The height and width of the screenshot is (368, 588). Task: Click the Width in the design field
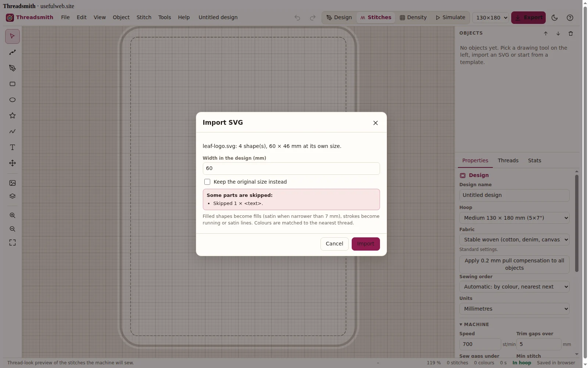(x=291, y=169)
